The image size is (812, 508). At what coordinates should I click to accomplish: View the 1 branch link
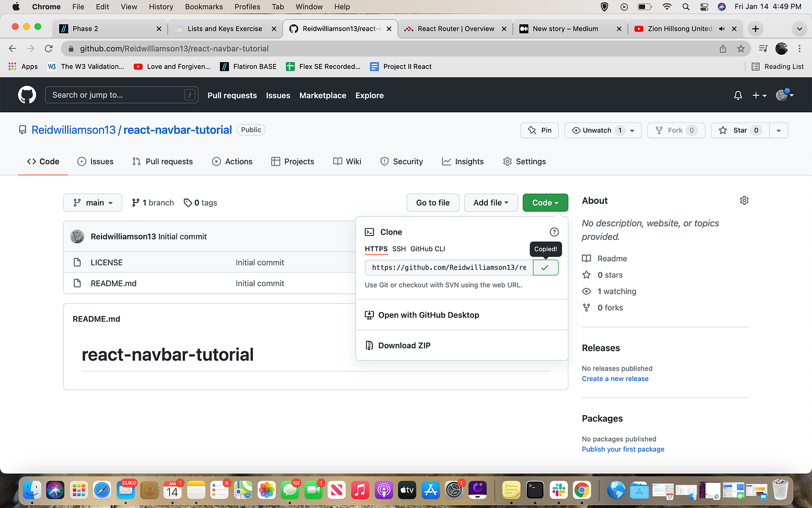coord(153,203)
